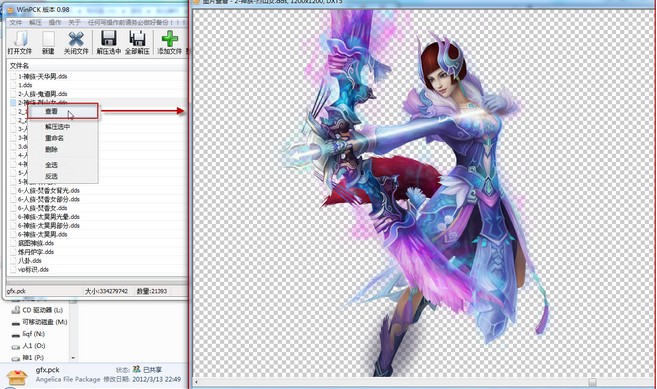Screen dimensions: 657x389
Task: Click the file icon beside 八卦.dds
Action: point(13,261)
